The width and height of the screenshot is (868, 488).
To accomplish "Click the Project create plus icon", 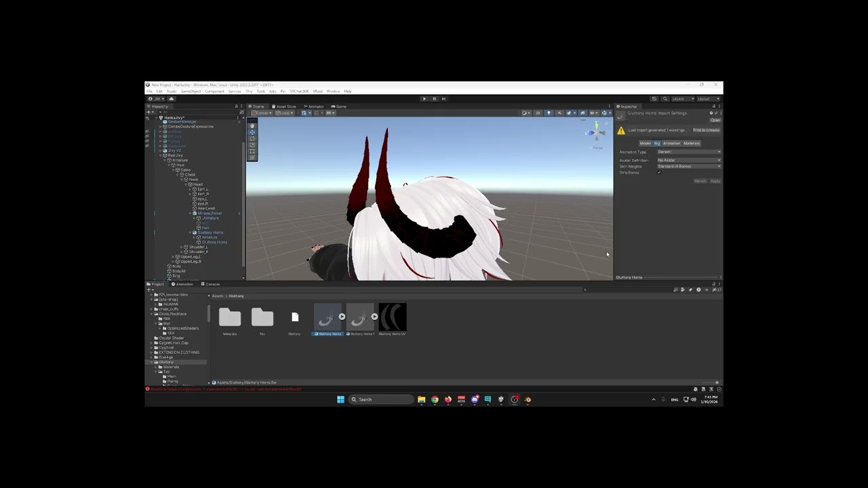I will [x=150, y=290].
